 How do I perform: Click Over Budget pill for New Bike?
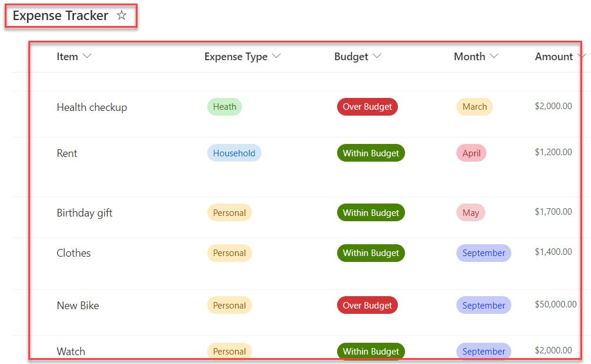367,305
